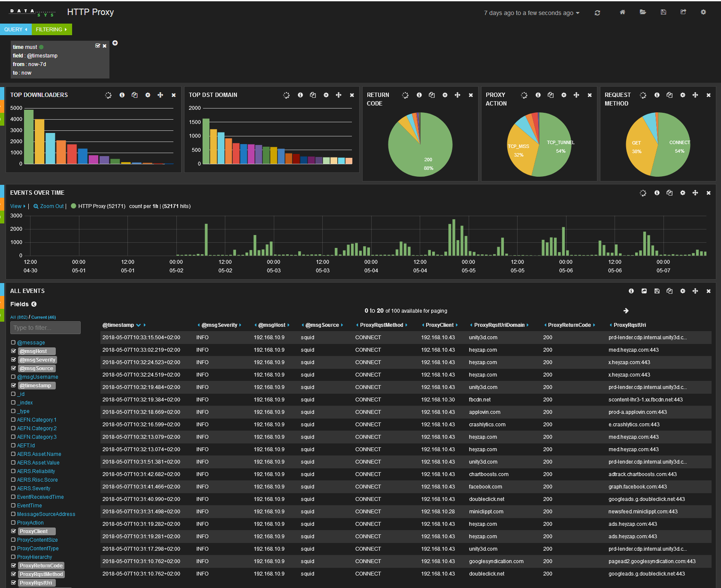Screen dimensions: 721x588
Task: Show info for All Events panel
Action: pos(631,291)
